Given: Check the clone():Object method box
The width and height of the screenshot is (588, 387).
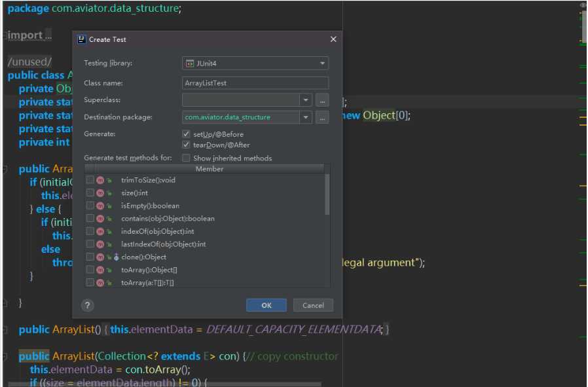Looking at the screenshot, I should [90, 257].
